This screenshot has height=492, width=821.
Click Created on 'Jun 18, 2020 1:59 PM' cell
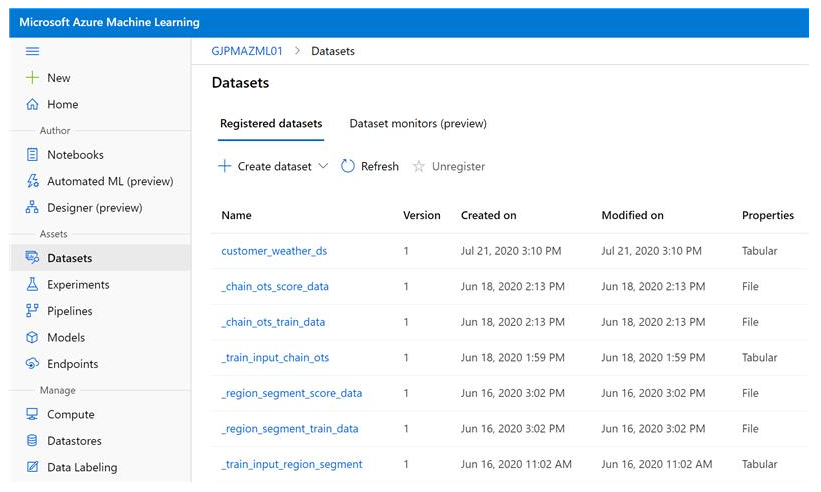(x=513, y=357)
